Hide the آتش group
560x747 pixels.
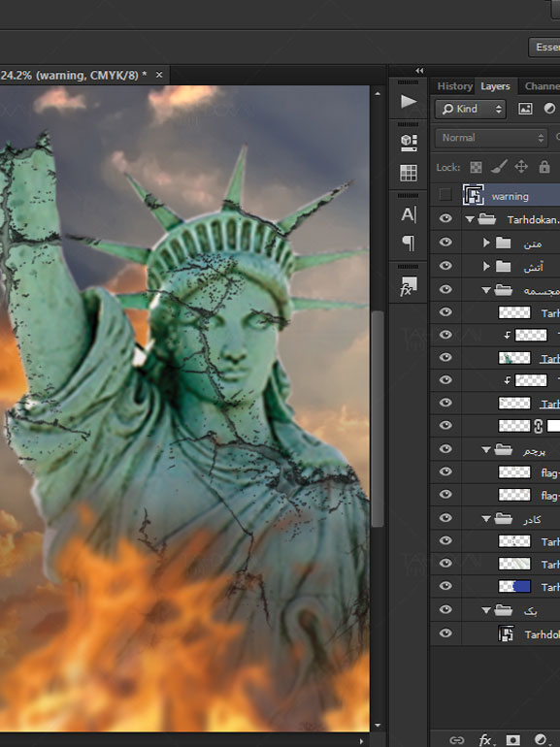point(445,265)
